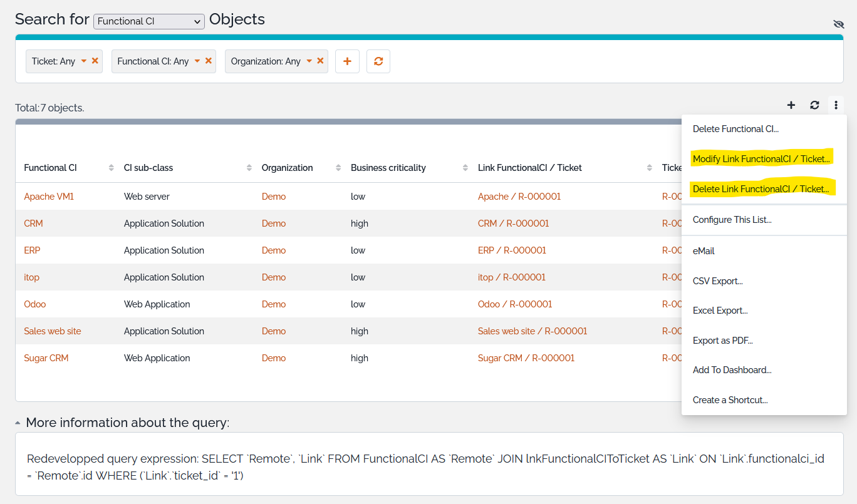Remove the Ticket filter criterion
This screenshot has height=504, width=857.
click(95, 61)
